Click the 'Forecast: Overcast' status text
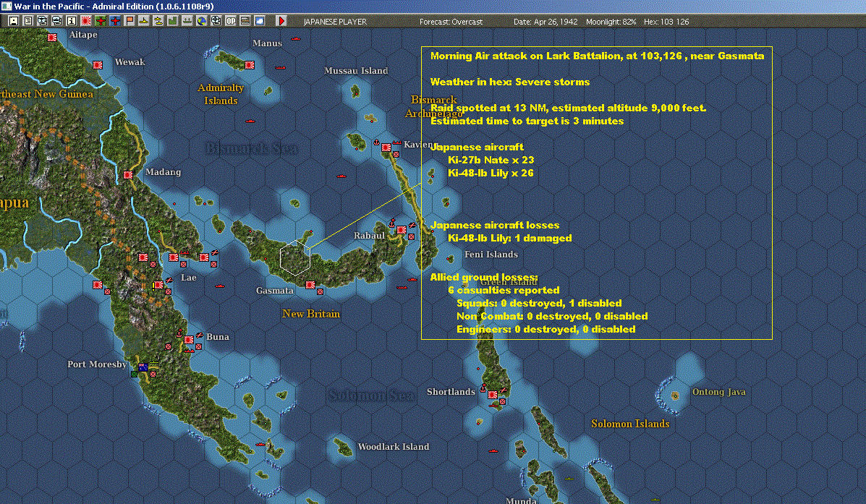The width and height of the screenshot is (866, 504). pyautogui.click(x=451, y=22)
